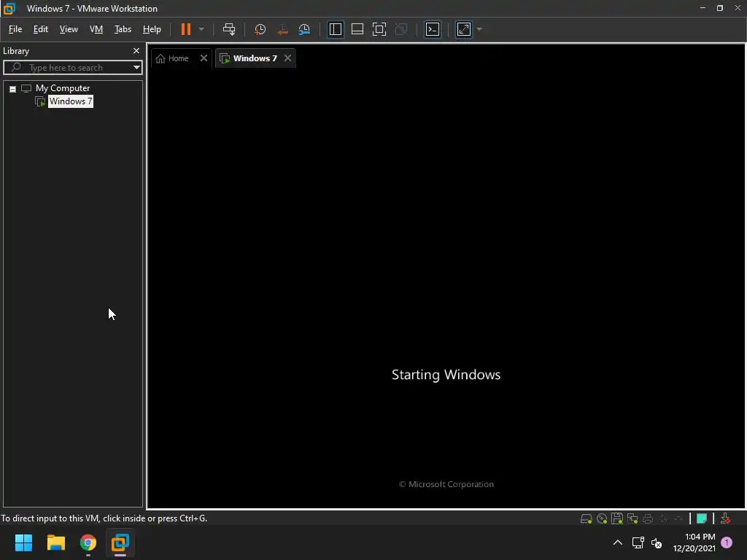Open the notification count badge

[x=727, y=542]
